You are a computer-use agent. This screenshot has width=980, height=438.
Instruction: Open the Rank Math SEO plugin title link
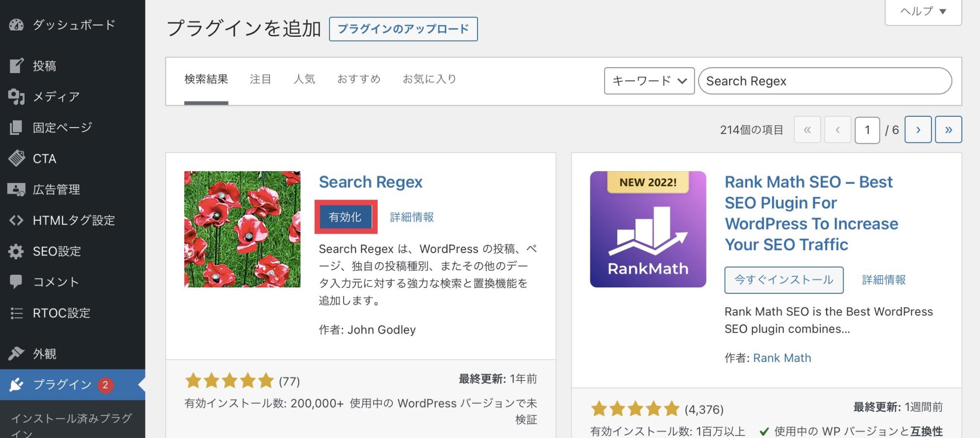(811, 213)
